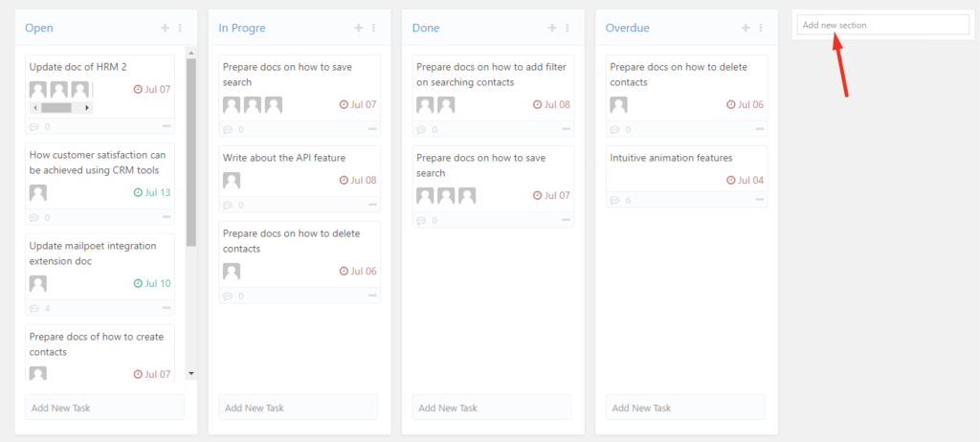Image resolution: width=980 pixels, height=442 pixels.
Task: Click the Open column's vertical scrollbar down arrow
Action: [x=191, y=373]
